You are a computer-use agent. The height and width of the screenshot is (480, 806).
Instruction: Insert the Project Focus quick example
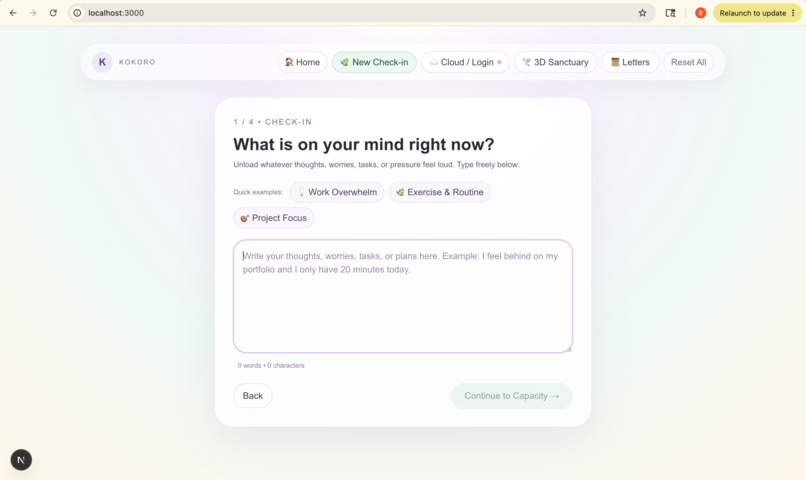click(x=273, y=218)
